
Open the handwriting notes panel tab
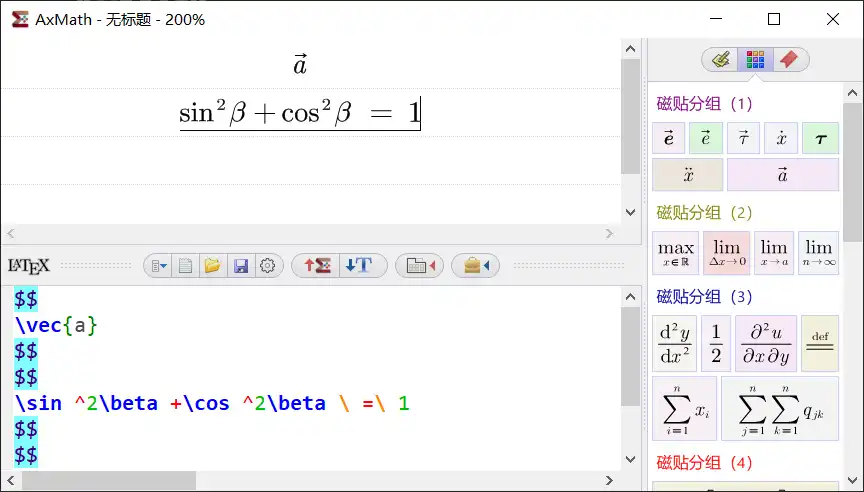[721, 60]
